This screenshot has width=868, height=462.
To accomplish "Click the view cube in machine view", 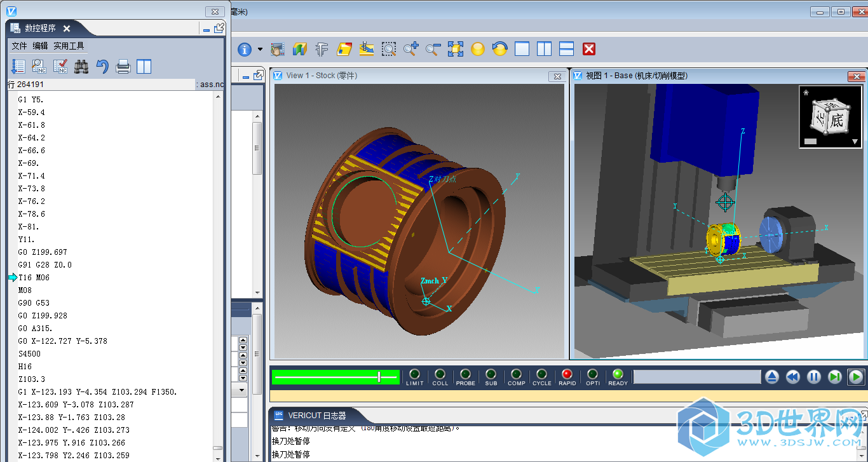I will click(831, 117).
